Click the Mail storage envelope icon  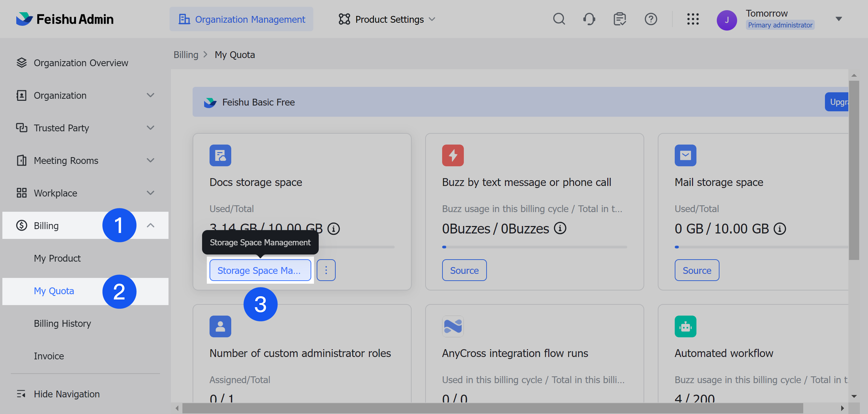click(686, 155)
